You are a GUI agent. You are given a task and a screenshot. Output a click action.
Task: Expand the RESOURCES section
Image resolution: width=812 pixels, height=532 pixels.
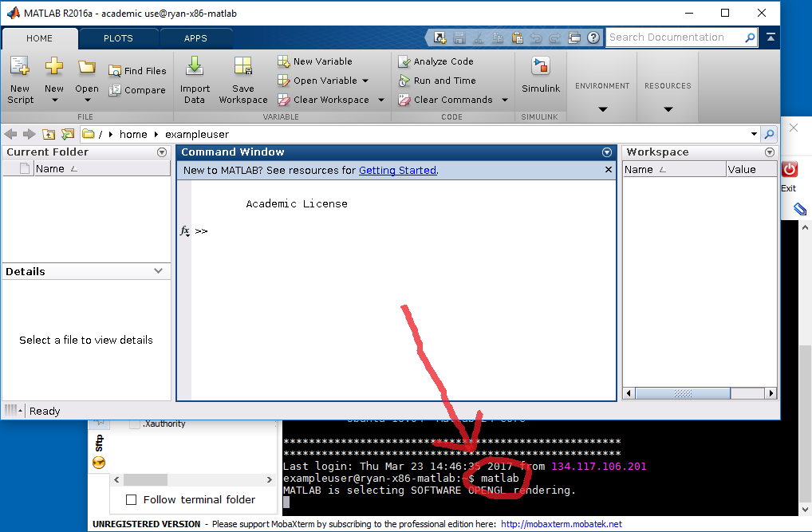click(668, 108)
